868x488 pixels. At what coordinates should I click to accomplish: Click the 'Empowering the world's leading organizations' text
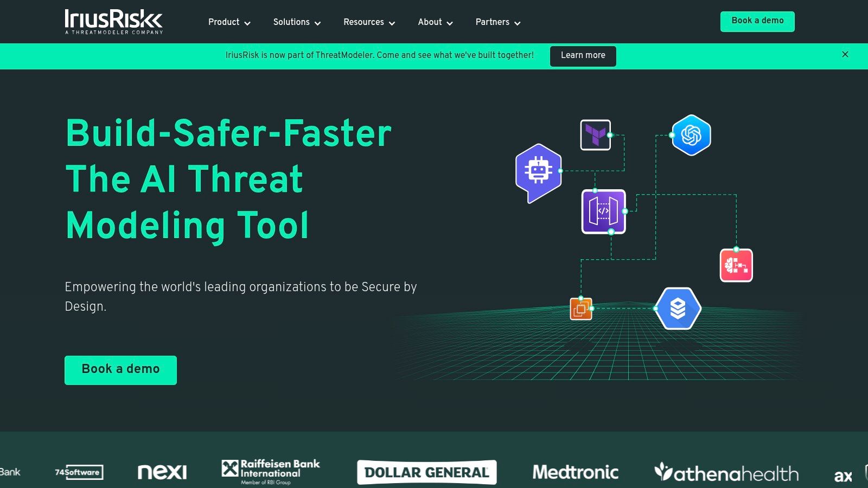(241, 297)
